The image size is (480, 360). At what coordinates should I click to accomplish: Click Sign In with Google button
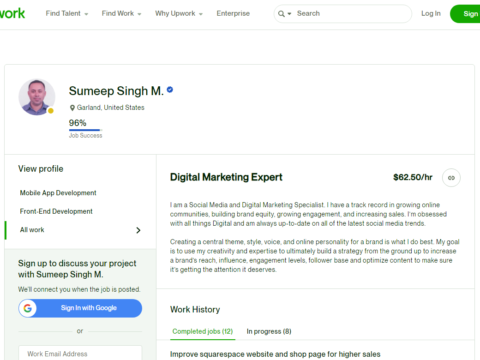80,308
